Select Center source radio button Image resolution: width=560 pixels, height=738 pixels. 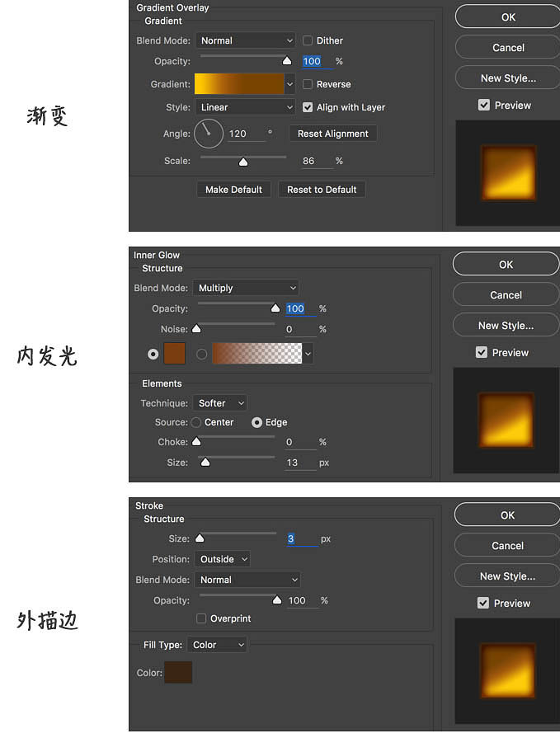(x=196, y=422)
